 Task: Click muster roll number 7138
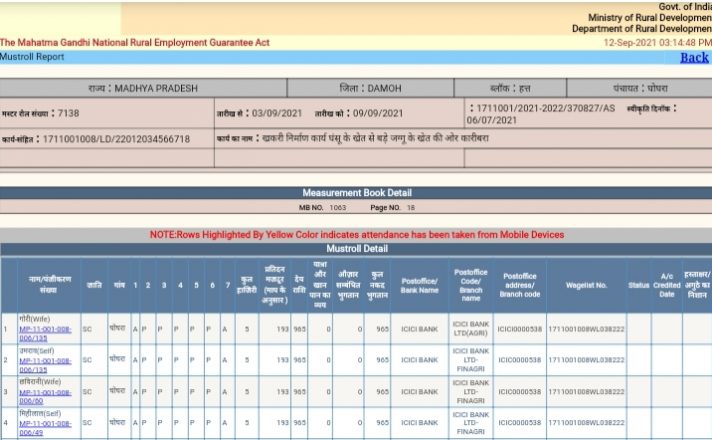69,113
